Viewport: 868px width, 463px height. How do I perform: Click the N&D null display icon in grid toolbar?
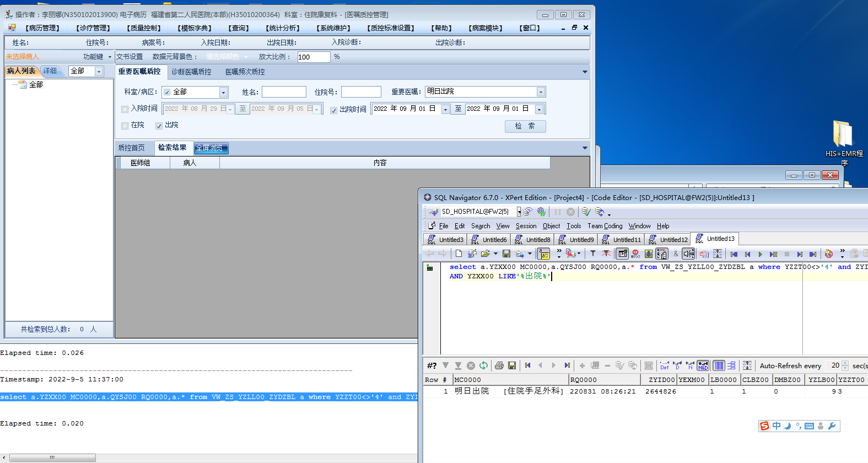(703, 365)
